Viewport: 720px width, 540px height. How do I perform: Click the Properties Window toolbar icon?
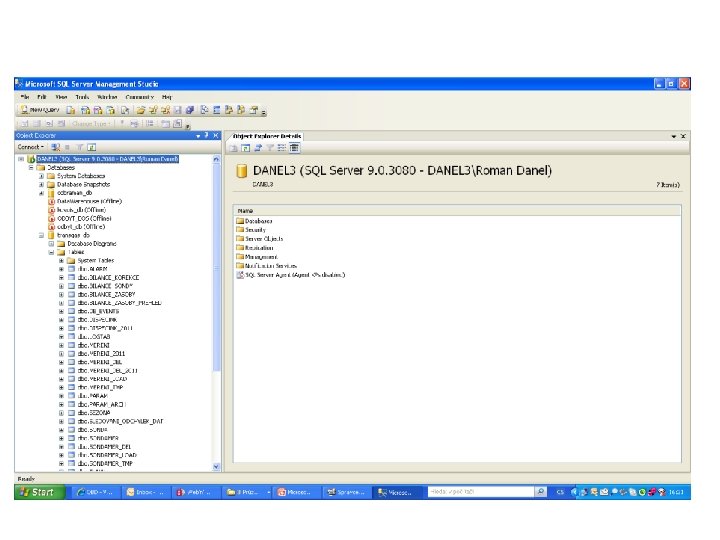point(253,110)
